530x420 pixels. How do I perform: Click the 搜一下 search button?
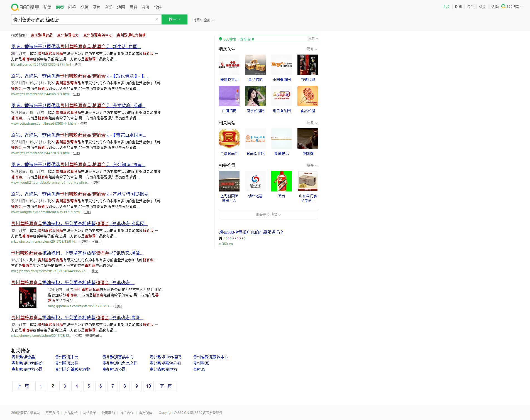coord(174,19)
